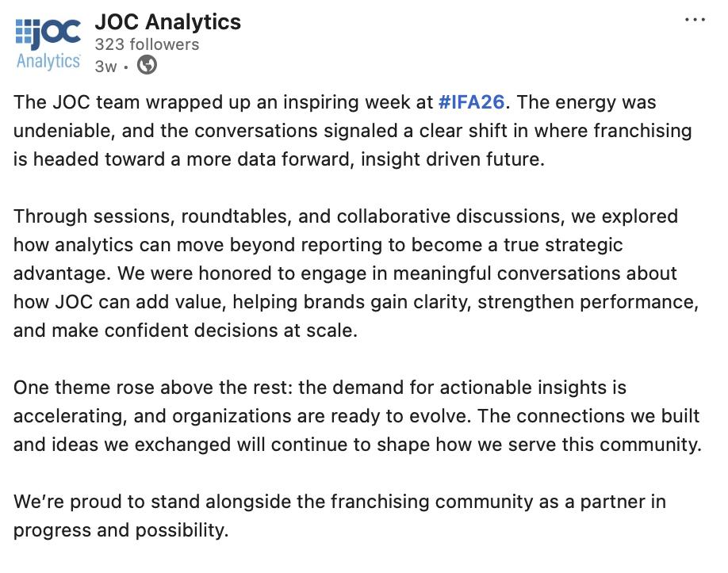Click the paragraph starting 'Through sessions, roundtables'

(x=356, y=273)
